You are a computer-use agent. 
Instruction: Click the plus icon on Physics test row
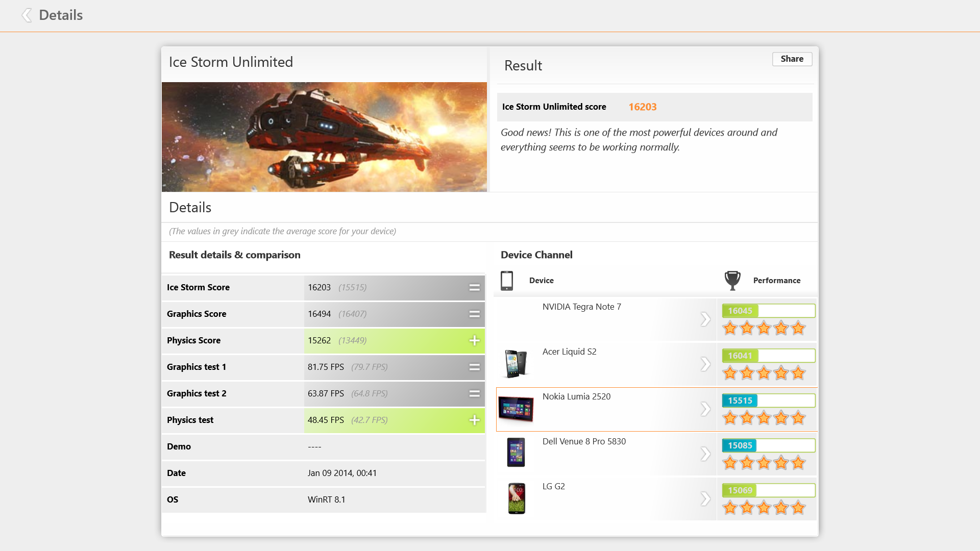(474, 420)
